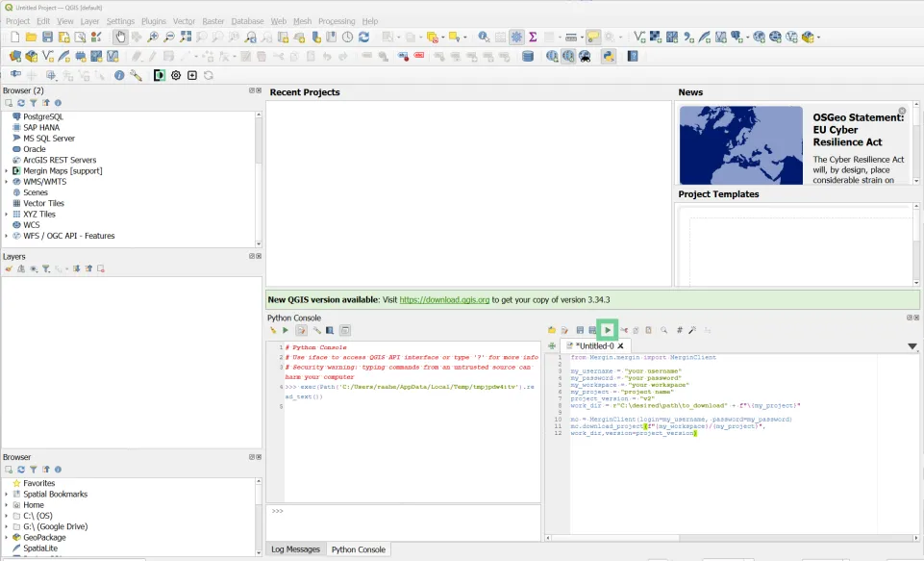Add a new editor tab

coord(552,346)
